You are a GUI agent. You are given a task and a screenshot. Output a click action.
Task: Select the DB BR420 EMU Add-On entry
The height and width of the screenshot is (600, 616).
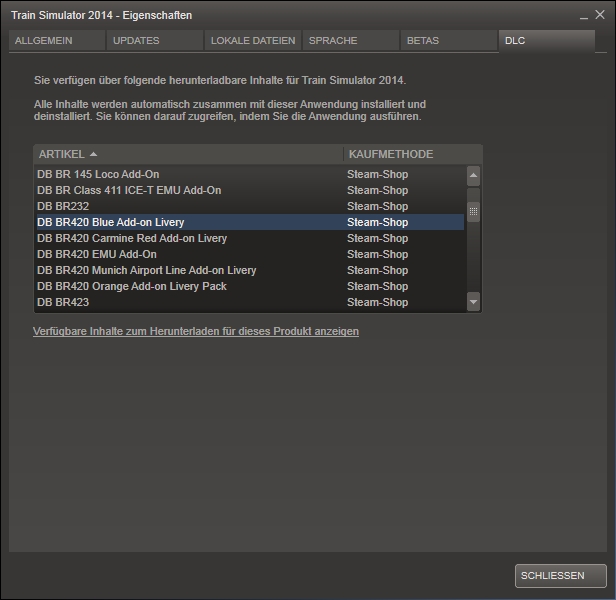pos(250,255)
